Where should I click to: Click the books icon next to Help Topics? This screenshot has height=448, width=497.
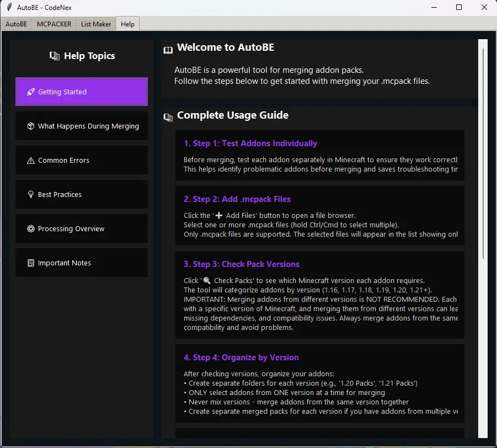click(x=55, y=56)
